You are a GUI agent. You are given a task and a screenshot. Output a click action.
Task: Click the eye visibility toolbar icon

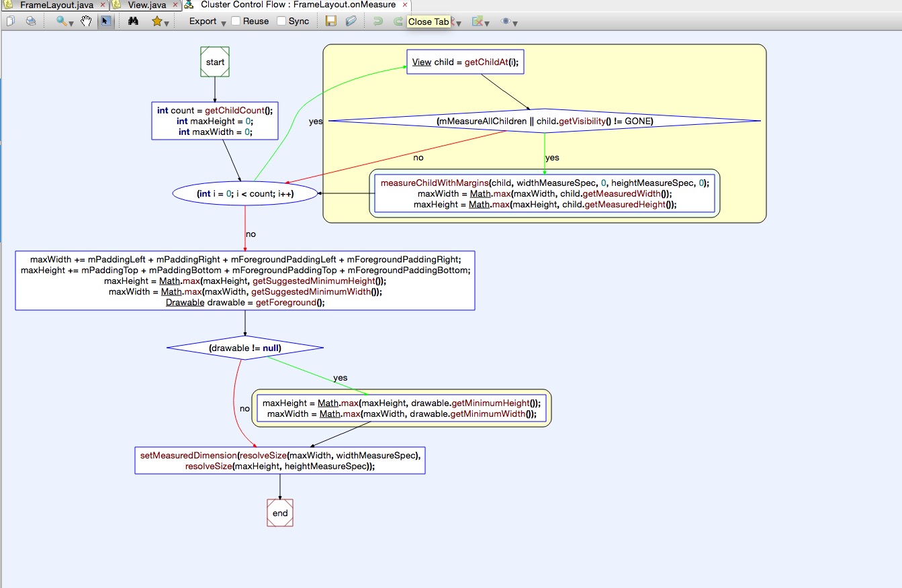pyautogui.click(x=506, y=21)
